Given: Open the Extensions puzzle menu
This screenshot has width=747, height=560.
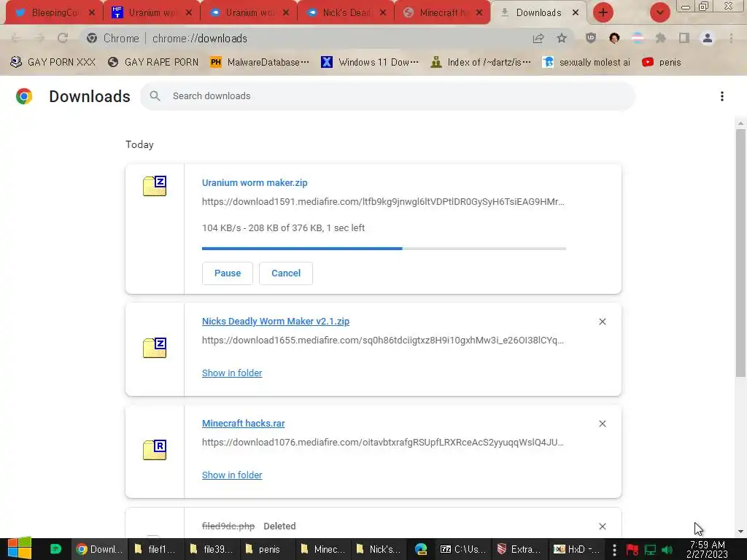Looking at the screenshot, I should (661, 38).
